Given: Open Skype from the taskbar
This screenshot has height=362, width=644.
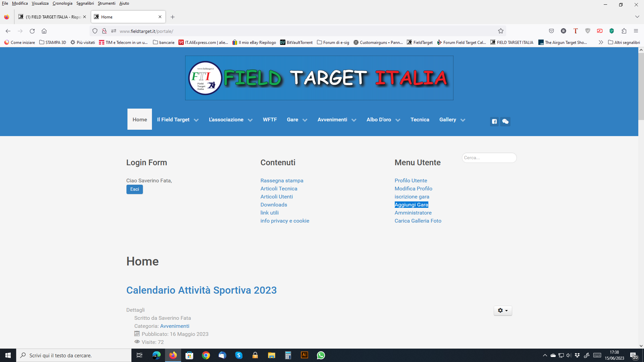Looking at the screenshot, I should (239, 355).
